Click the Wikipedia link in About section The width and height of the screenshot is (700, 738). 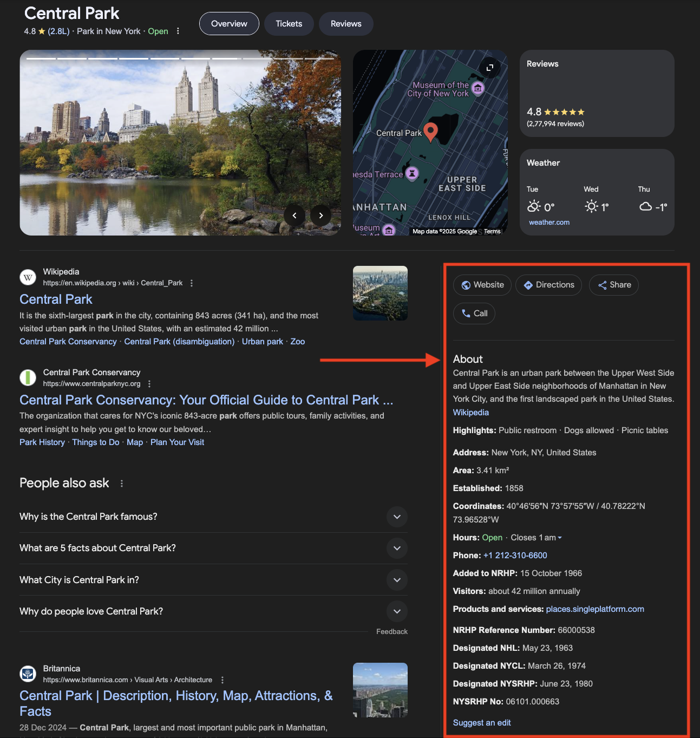(x=471, y=413)
